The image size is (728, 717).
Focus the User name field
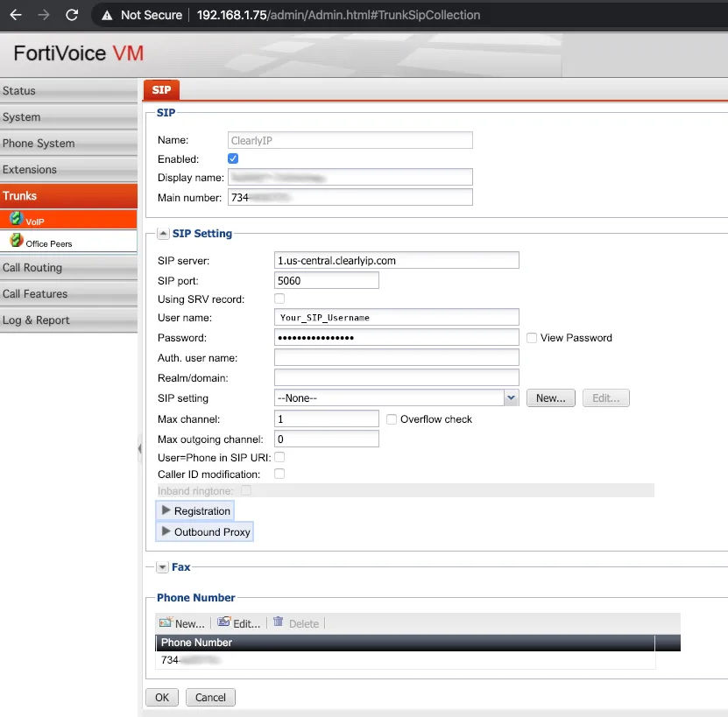pos(397,318)
